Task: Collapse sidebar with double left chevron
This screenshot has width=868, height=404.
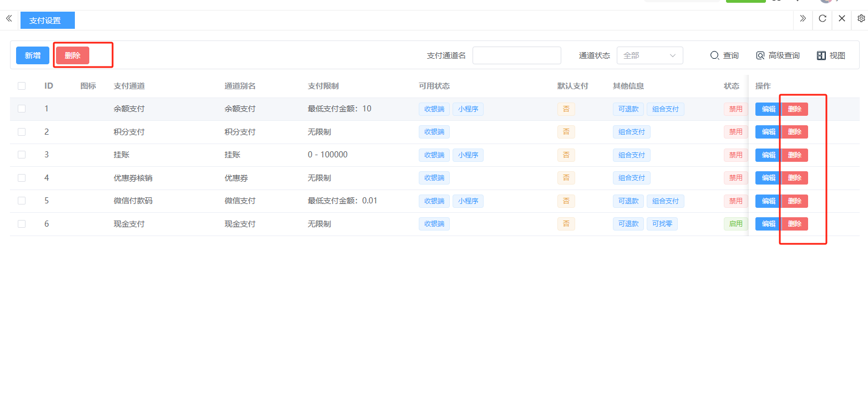Action: click(x=9, y=19)
